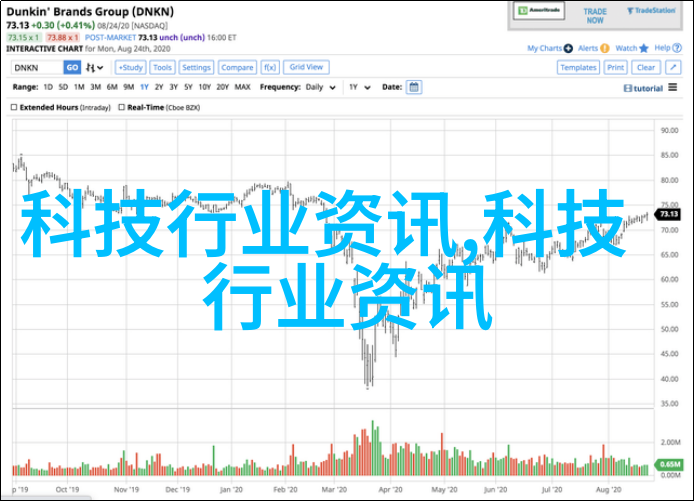Switch to Grid View

(306, 67)
